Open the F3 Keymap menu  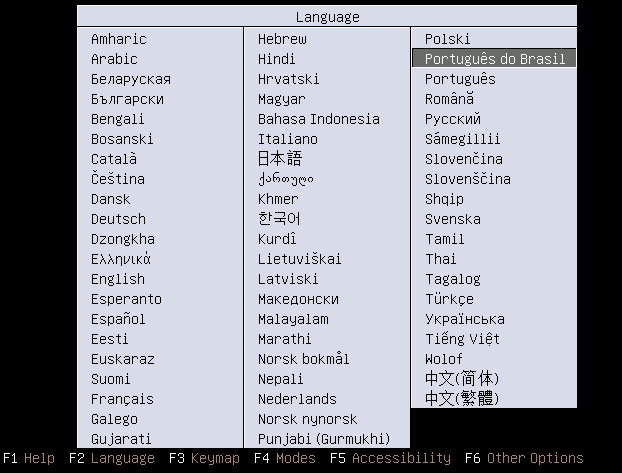204,458
